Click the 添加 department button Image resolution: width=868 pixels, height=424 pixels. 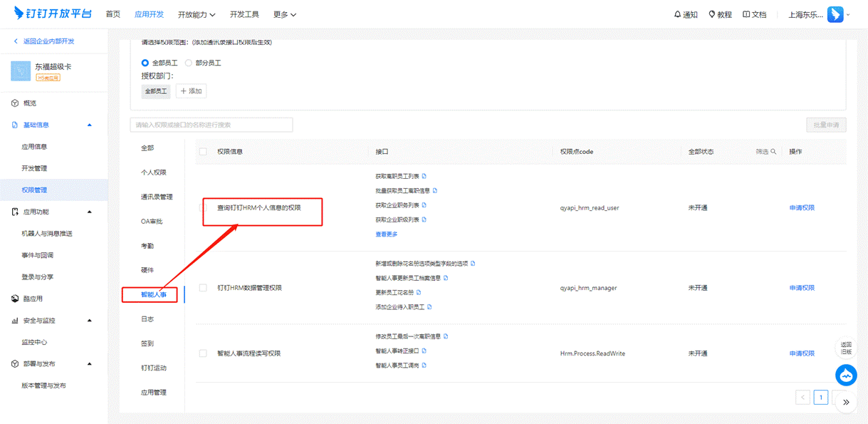click(191, 91)
